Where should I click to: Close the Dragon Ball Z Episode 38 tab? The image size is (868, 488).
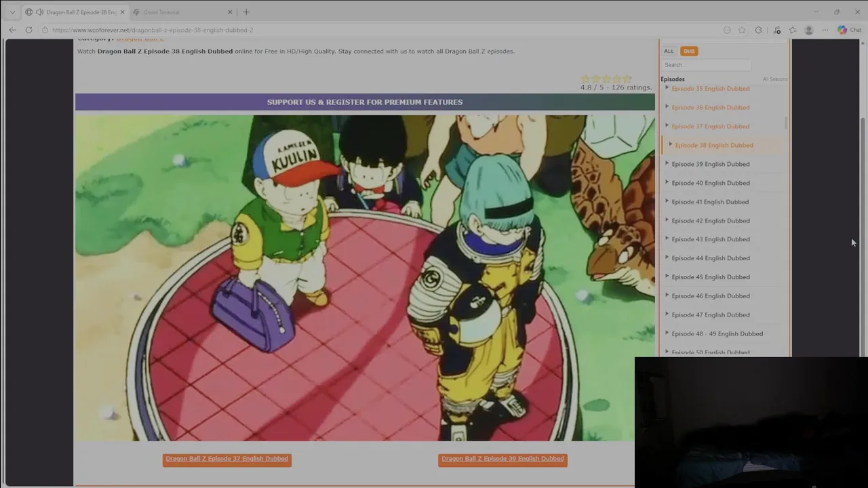122,12
